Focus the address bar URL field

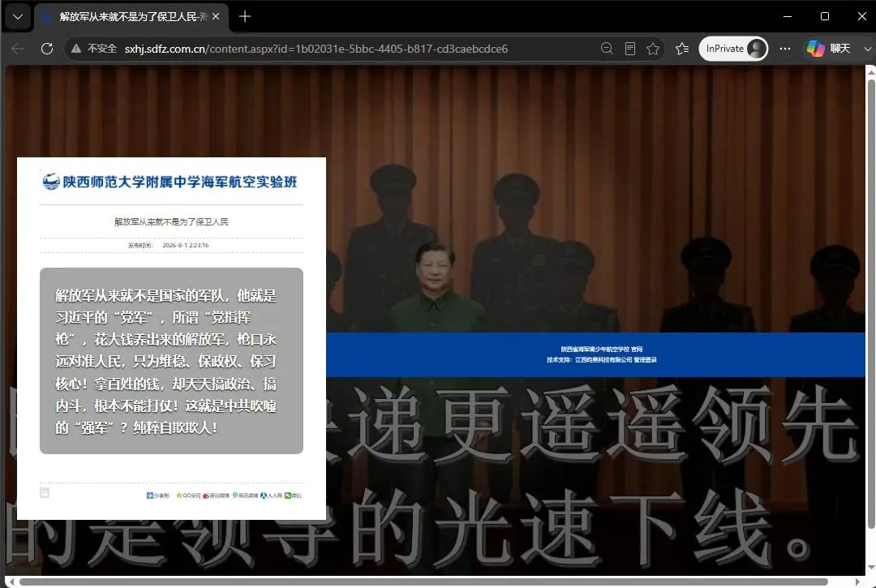pyautogui.click(x=316, y=49)
